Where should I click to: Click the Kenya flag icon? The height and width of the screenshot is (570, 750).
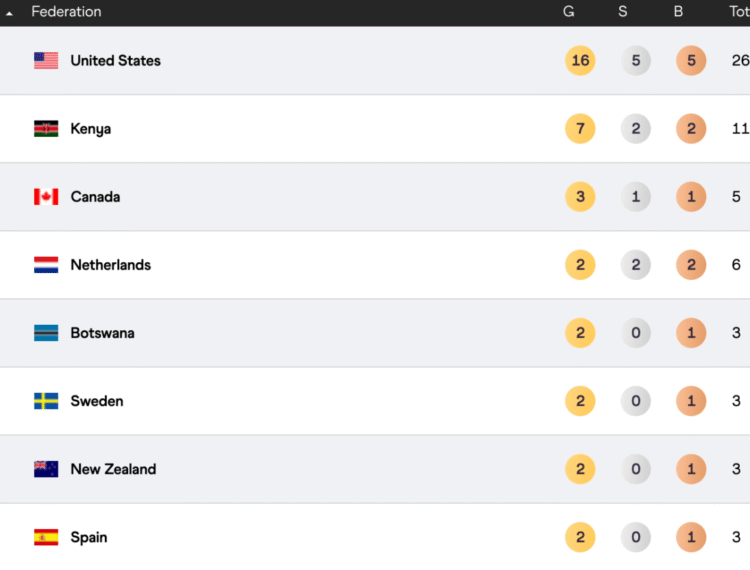pos(46,129)
